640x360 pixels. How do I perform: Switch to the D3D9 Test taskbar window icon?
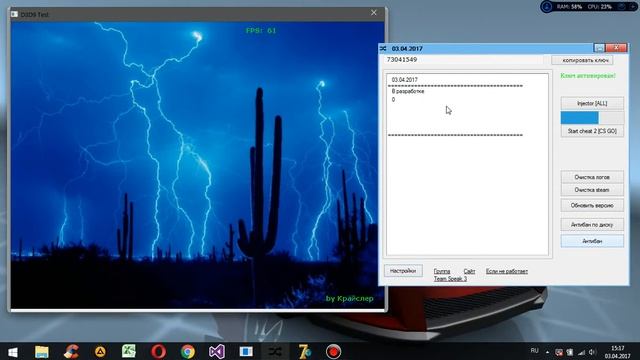tap(246, 351)
